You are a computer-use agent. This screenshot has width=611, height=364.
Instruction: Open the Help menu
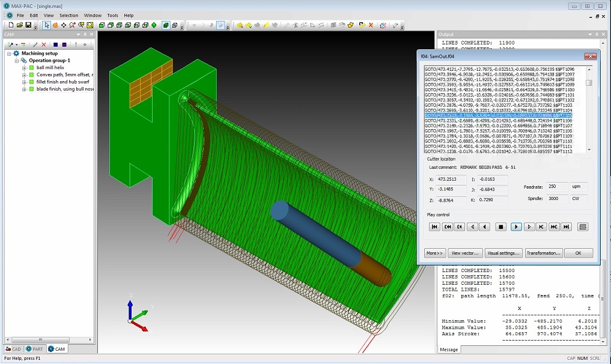pos(129,16)
